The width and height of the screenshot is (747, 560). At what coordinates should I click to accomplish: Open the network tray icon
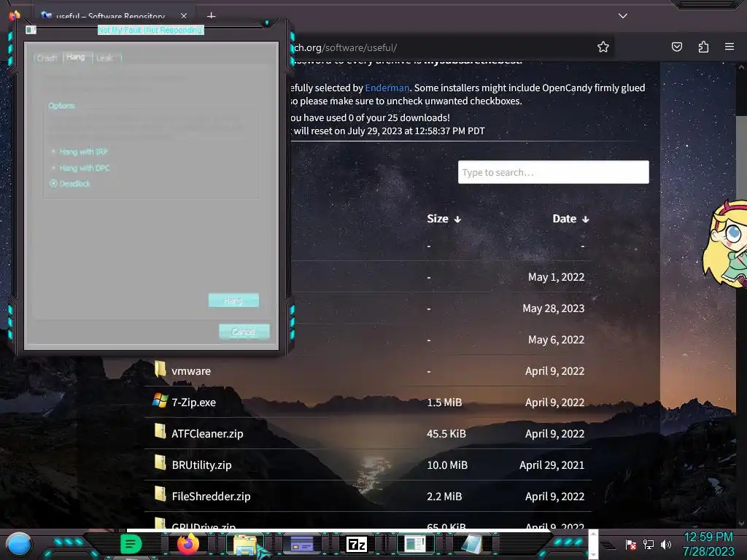pyautogui.click(x=649, y=544)
